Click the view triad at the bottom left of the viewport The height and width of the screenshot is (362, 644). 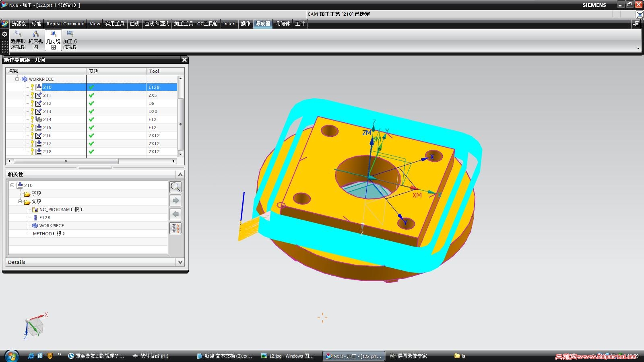pos(35,325)
